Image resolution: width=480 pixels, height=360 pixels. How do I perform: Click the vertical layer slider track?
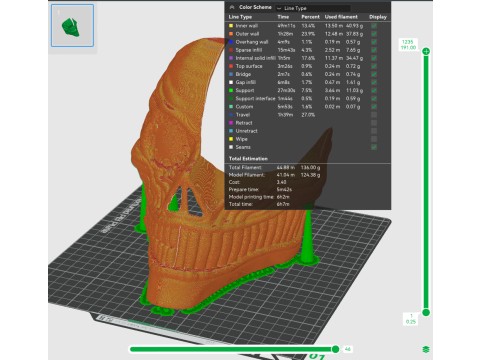[426, 182]
